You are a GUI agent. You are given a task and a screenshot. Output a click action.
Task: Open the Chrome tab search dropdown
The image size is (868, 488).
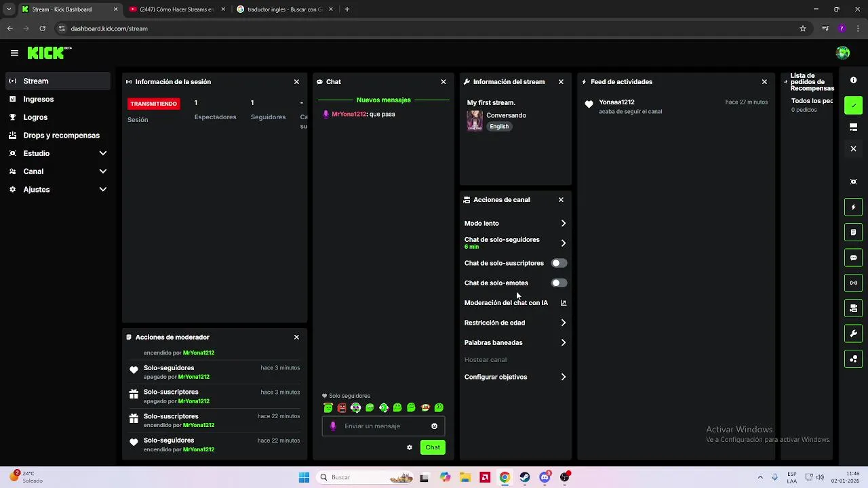point(9,9)
